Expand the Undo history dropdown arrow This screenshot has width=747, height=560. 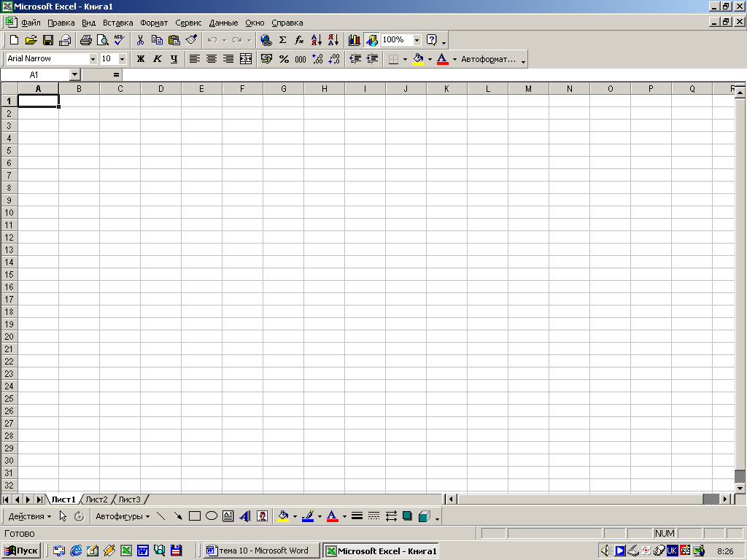coord(225,41)
